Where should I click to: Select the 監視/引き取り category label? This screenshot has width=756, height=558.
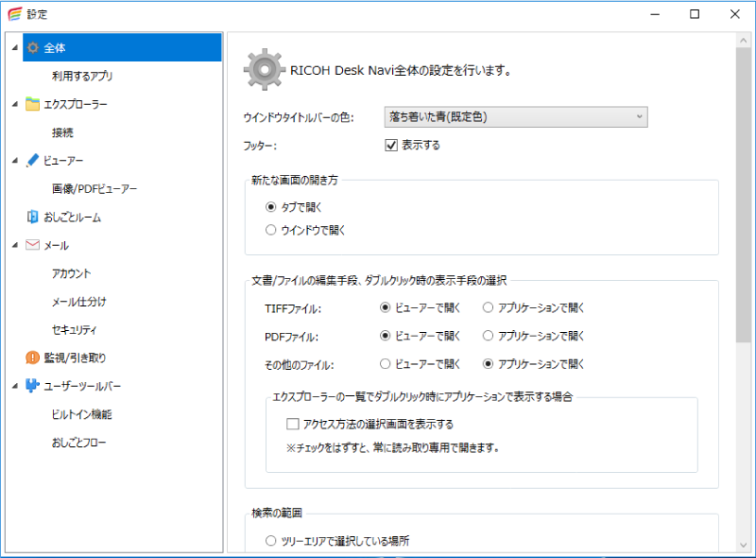coord(75,357)
